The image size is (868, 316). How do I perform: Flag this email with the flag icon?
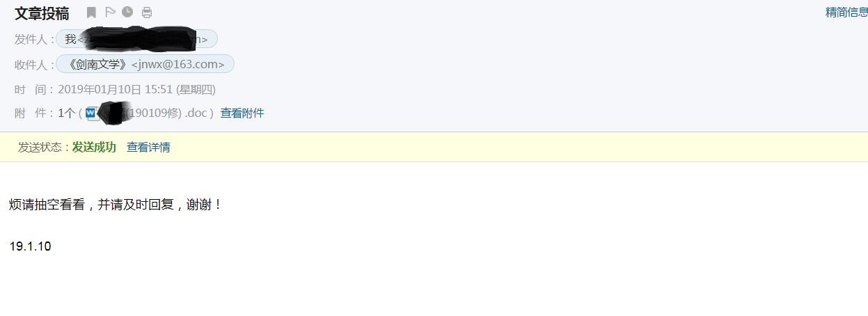pyautogui.click(x=110, y=12)
